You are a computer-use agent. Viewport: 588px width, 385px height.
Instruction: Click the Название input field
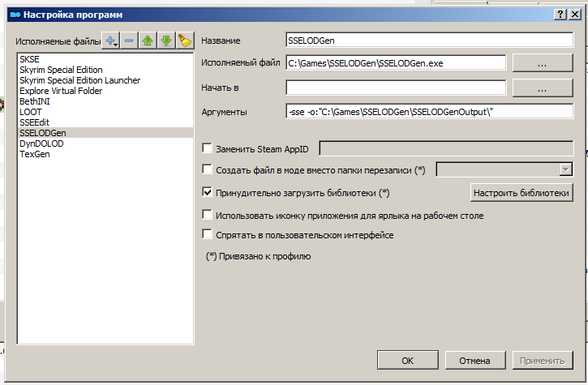(x=429, y=41)
